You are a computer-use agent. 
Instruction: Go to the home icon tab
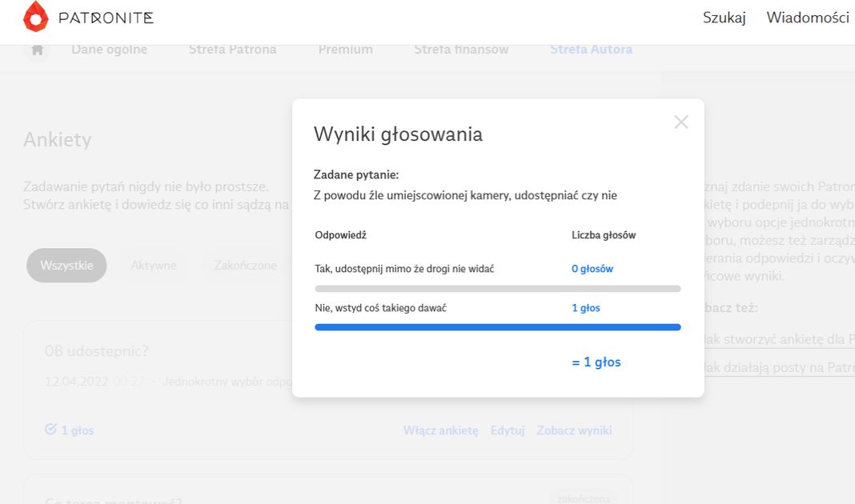coord(37,50)
